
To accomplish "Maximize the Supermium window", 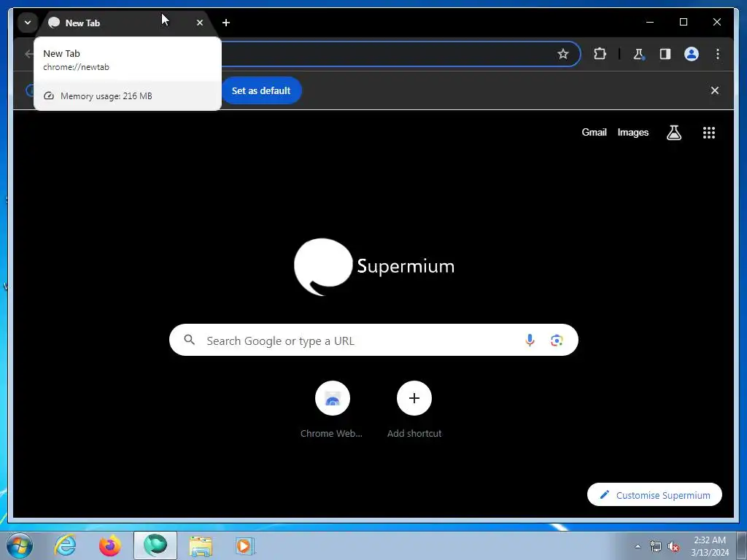I will [x=683, y=22].
